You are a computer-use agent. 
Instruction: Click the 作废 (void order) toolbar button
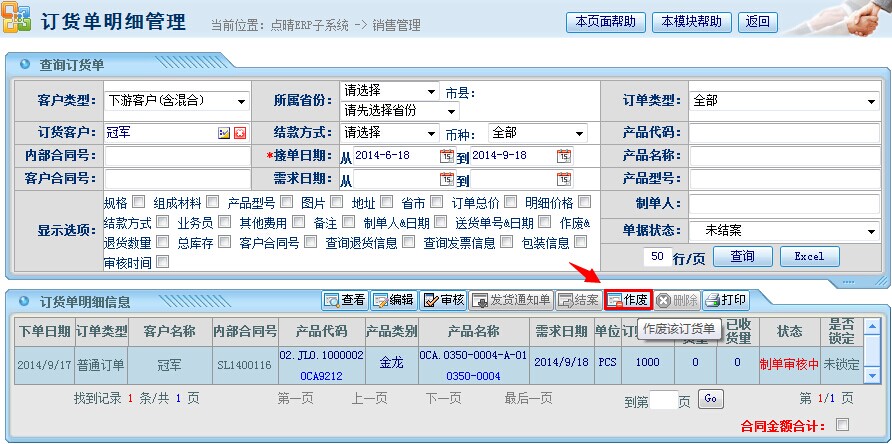click(628, 299)
